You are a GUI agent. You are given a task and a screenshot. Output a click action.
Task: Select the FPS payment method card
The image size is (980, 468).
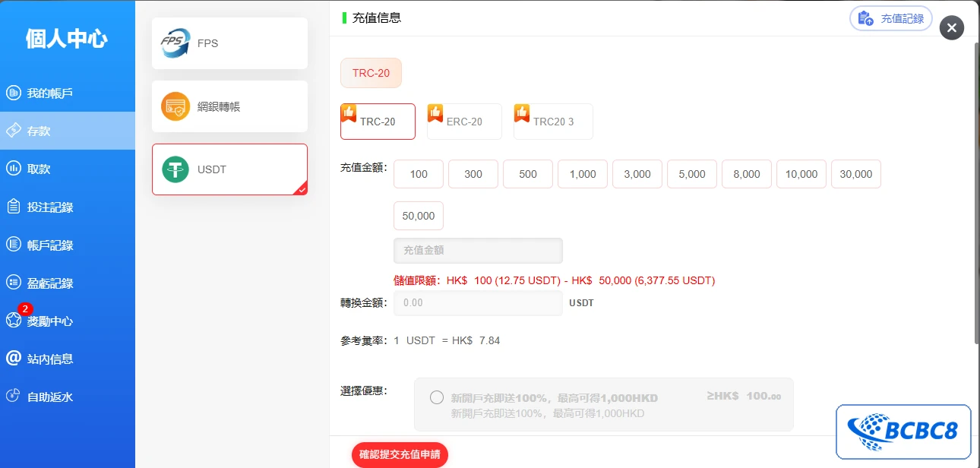click(229, 43)
